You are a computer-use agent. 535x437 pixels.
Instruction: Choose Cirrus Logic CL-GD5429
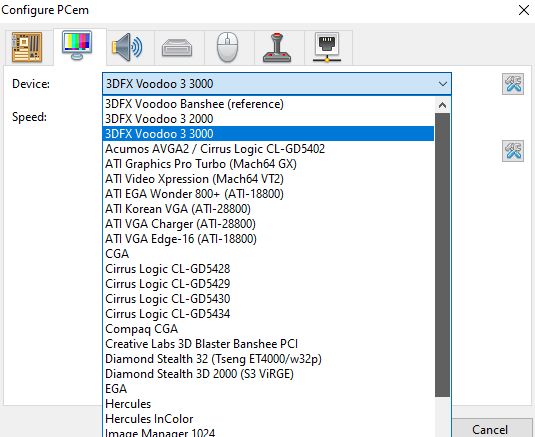[x=268, y=284]
